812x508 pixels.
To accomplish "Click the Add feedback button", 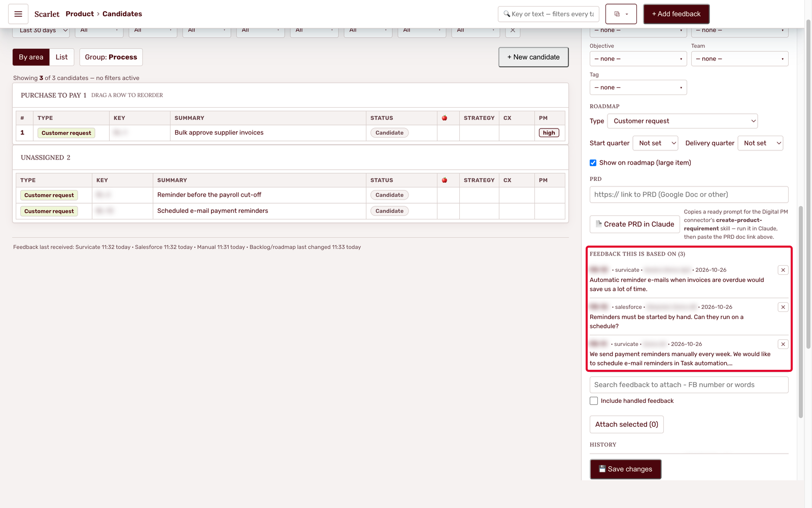I will click(x=676, y=14).
